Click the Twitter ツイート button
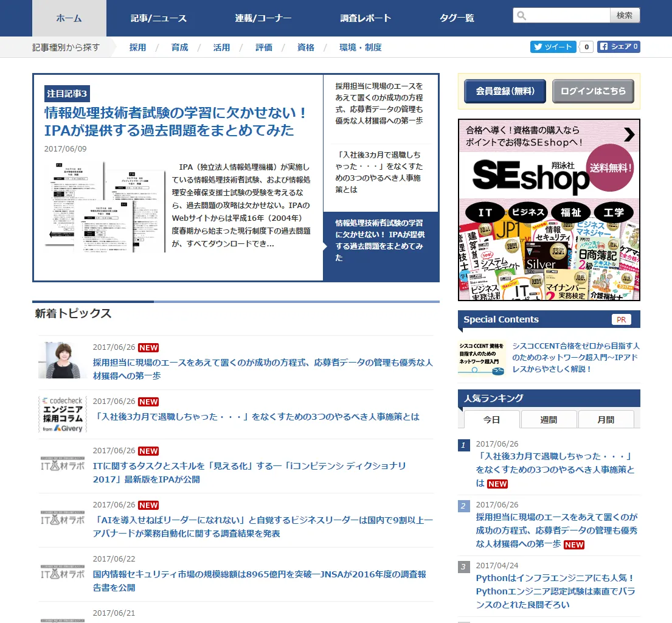This screenshot has height=623, width=672. pos(553,47)
